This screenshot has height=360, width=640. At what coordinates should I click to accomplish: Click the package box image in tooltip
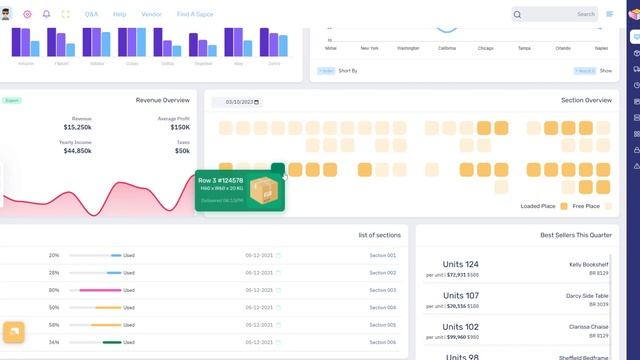click(x=264, y=190)
